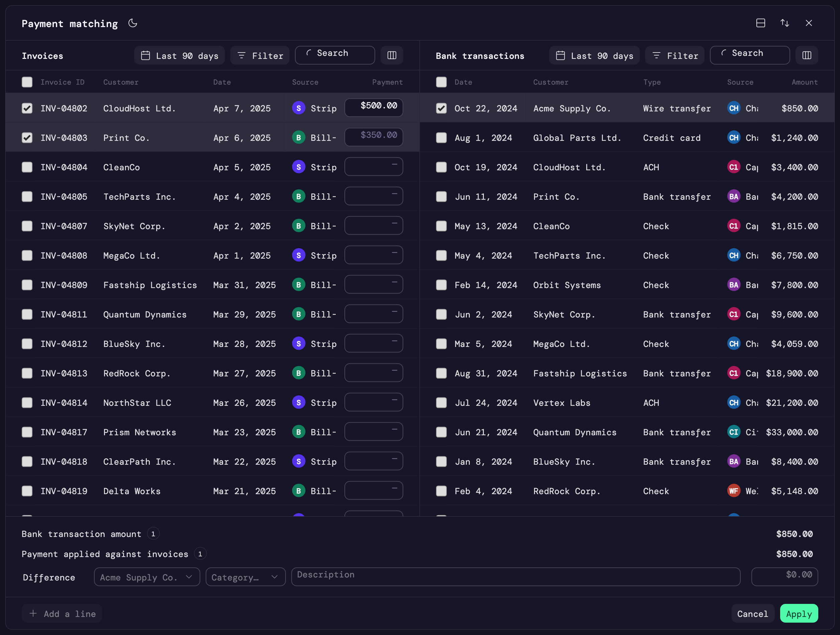Toggle dark mode moon icon
This screenshot has width=840, height=635.
point(132,23)
